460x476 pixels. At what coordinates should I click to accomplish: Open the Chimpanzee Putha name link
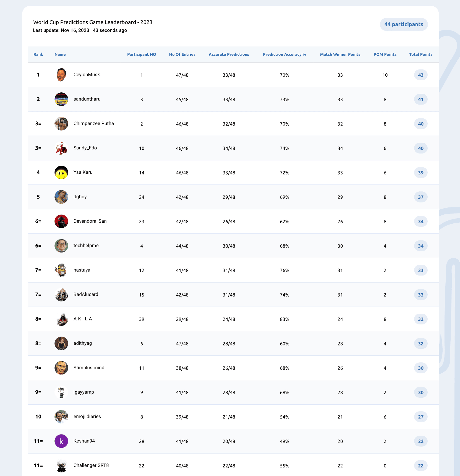(x=94, y=123)
